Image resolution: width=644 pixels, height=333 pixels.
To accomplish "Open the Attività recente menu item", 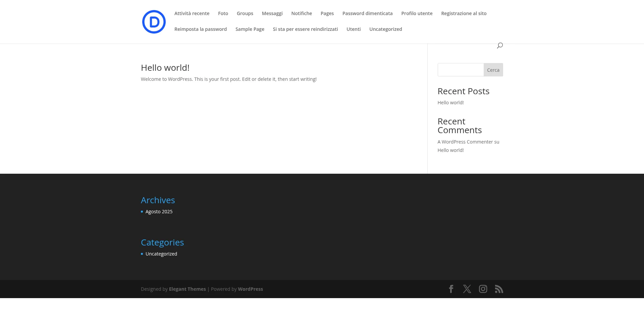I will (x=192, y=13).
